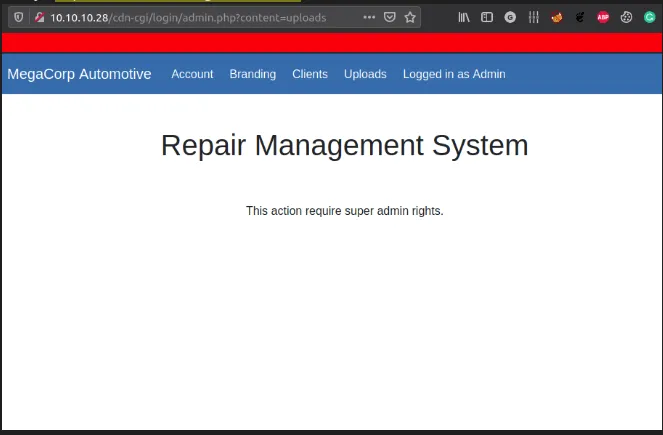
Task: Click the green Grammarly extension icon
Action: tap(648, 17)
